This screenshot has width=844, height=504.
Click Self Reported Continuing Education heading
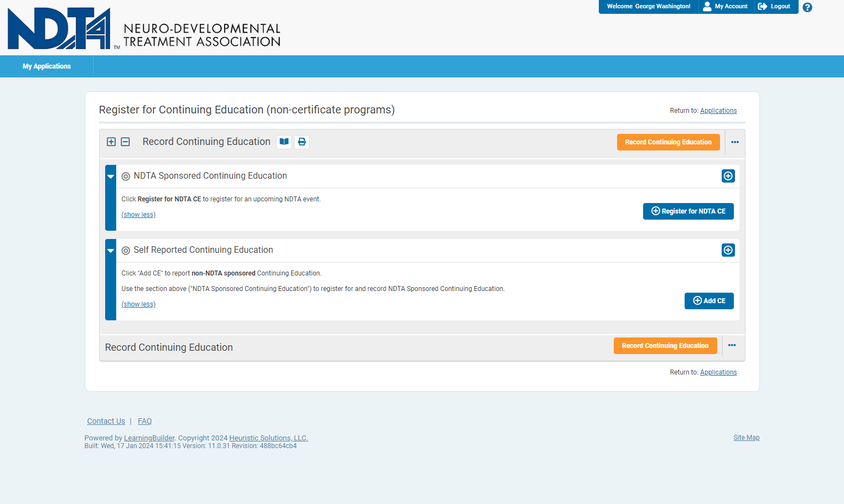coord(203,250)
